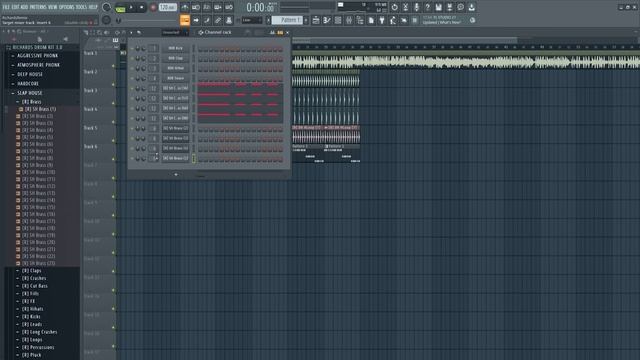
Task: Select the 808 Clap channel button
Action: [x=176, y=58]
